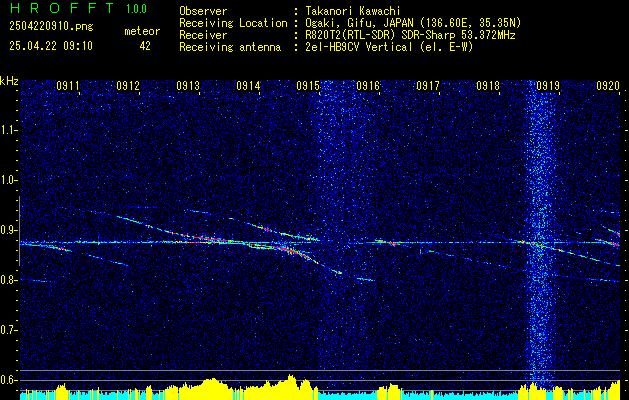
Task: Click the 0913 time marker
Action: point(188,86)
